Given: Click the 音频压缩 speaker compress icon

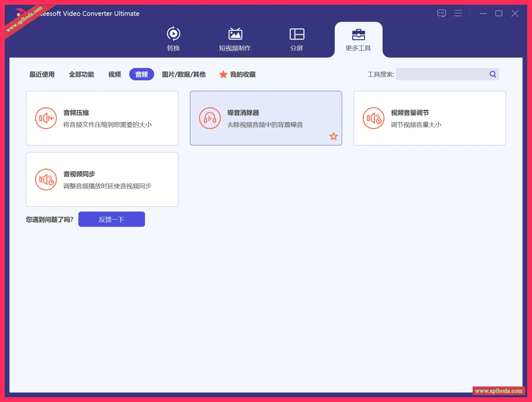Looking at the screenshot, I should (x=46, y=118).
